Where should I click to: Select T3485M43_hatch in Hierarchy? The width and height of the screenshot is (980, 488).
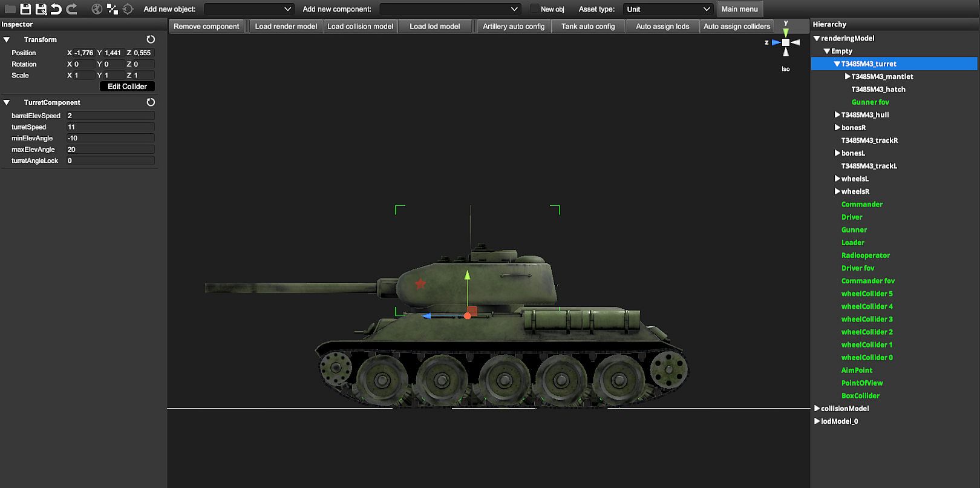pos(878,89)
